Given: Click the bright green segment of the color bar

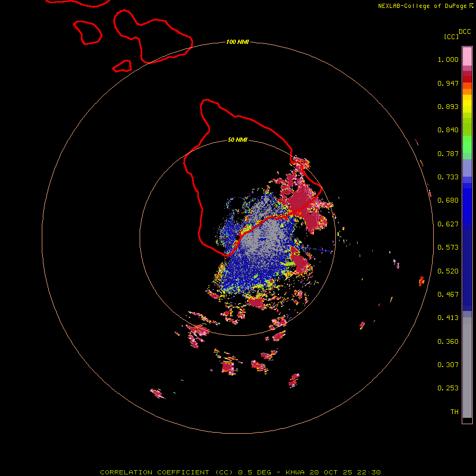Looking at the screenshot, I should click(x=467, y=144).
